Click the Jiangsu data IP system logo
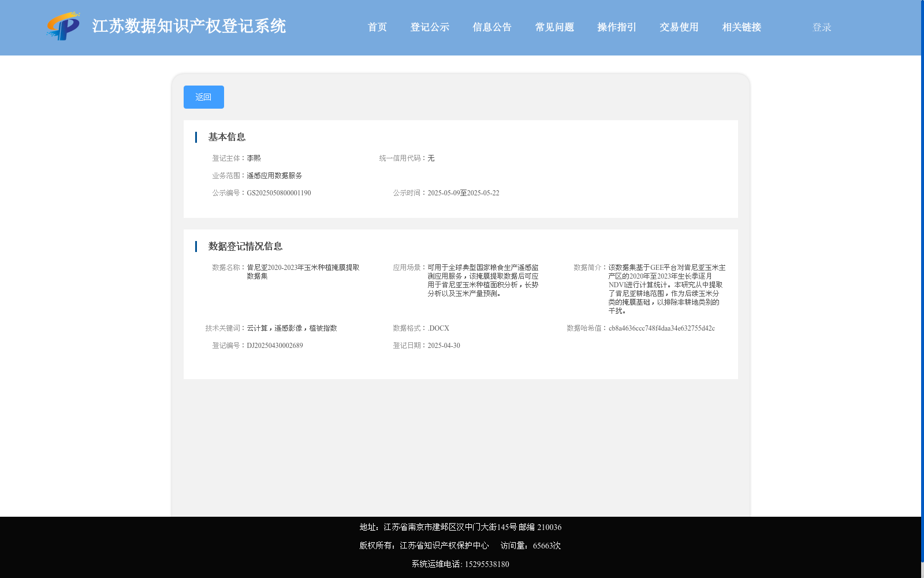This screenshot has height=578, width=924. 64,26
